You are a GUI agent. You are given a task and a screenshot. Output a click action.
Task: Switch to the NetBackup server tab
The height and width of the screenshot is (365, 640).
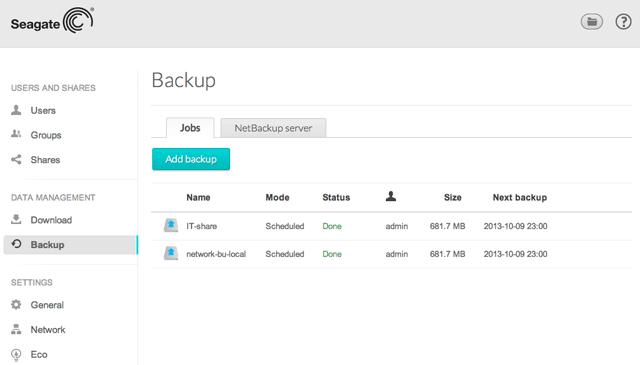(273, 128)
